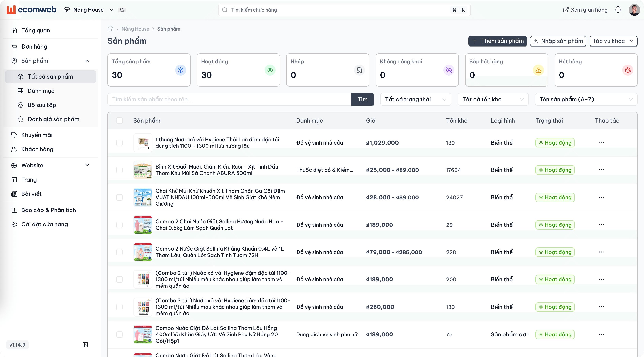Select checkbox for Combo 3 túi Hygiene row
This screenshot has width=644, height=357.
click(119, 307)
